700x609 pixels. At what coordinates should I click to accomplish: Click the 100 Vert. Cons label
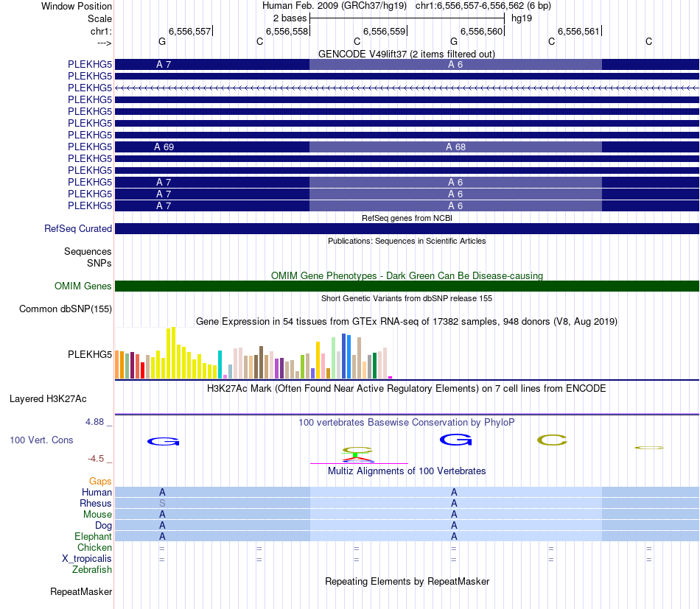[x=41, y=440]
